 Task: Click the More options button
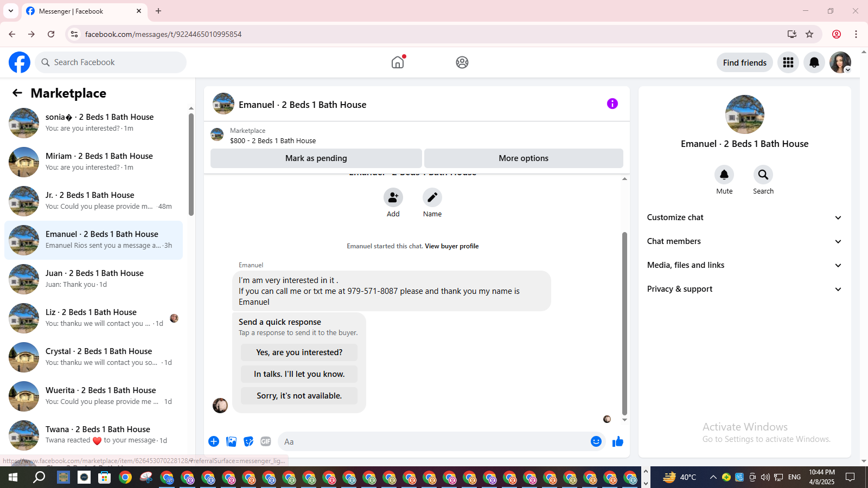(x=524, y=158)
